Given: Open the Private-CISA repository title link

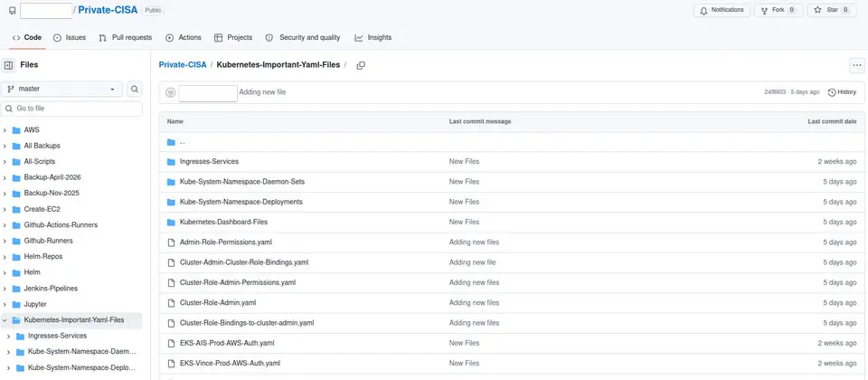Looking at the screenshot, I should coord(108,10).
